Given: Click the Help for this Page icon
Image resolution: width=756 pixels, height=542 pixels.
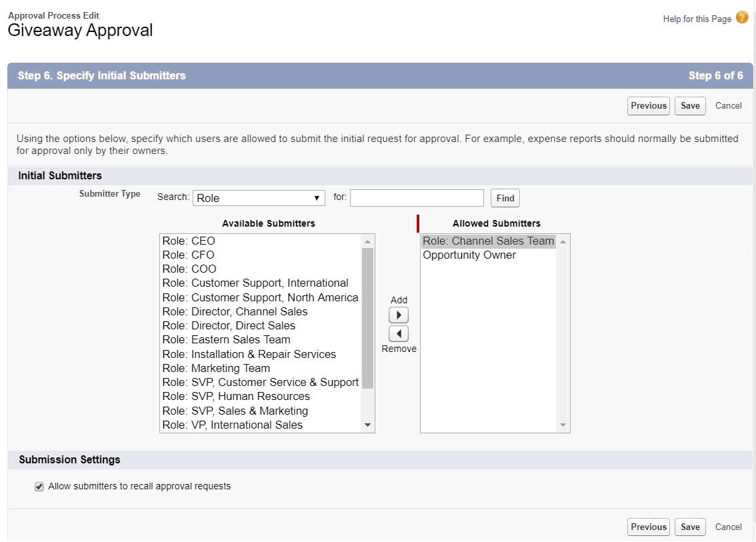Looking at the screenshot, I should coord(741,18).
